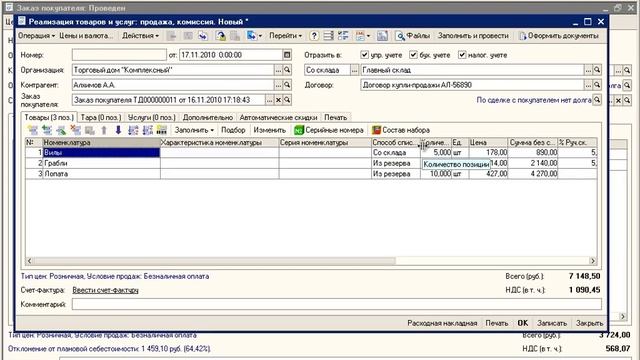Open selection for Организация field ellipsis
This screenshot has height=360, width=640.
(x=278, y=70)
